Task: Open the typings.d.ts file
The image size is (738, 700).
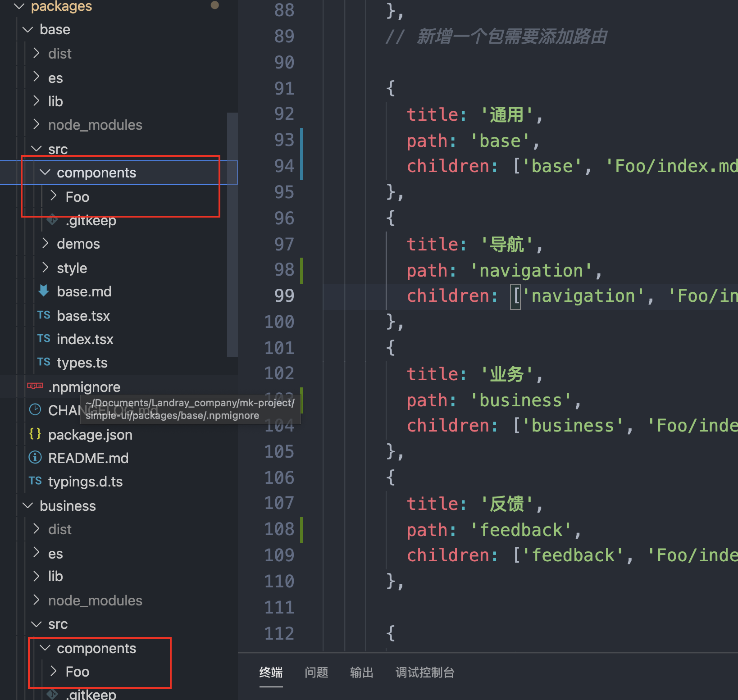Action: point(85,482)
